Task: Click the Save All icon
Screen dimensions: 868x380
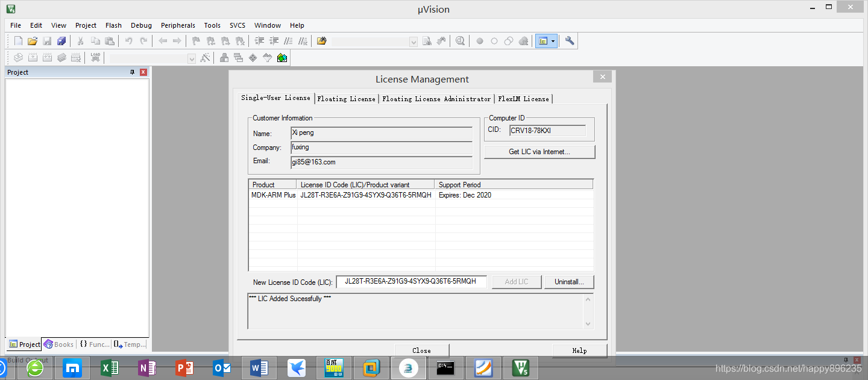Action: pyautogui.click(x=61, y=41)
